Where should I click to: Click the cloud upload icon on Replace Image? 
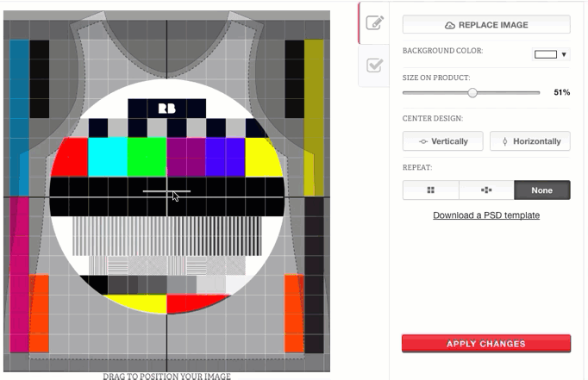click(x=450, y=25)
